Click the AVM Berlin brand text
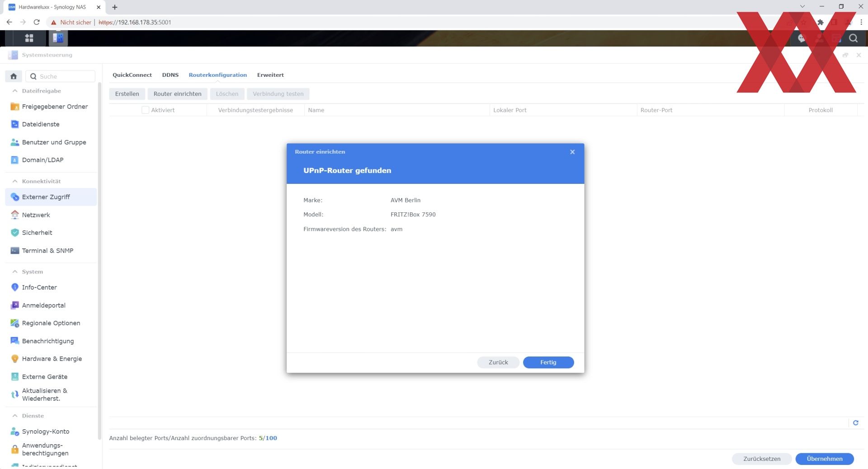Image resolution: width=868 pixels, height=469 pixels. 405,200
